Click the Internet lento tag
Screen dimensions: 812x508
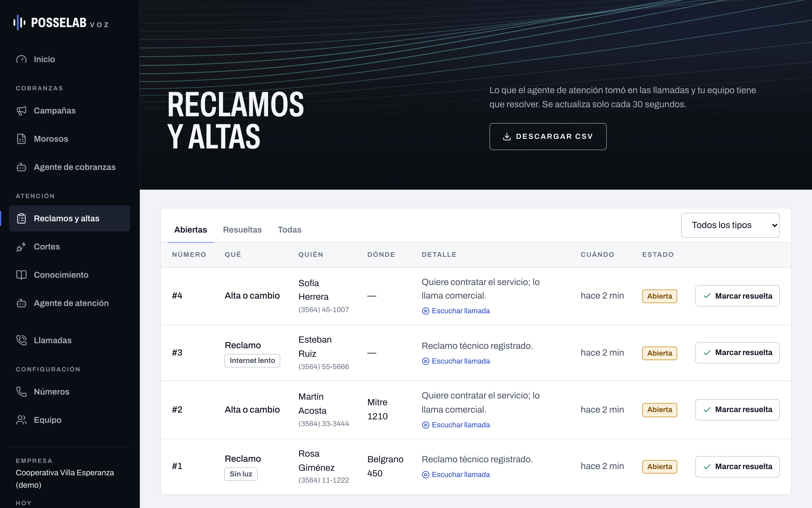(252, 360)
